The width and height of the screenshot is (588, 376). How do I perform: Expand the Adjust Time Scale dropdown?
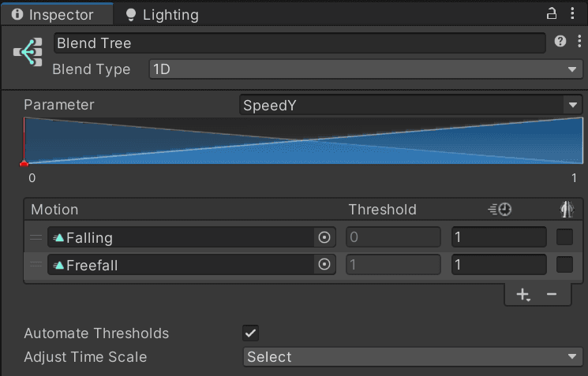pyautogui.click(x=412, y=357)
